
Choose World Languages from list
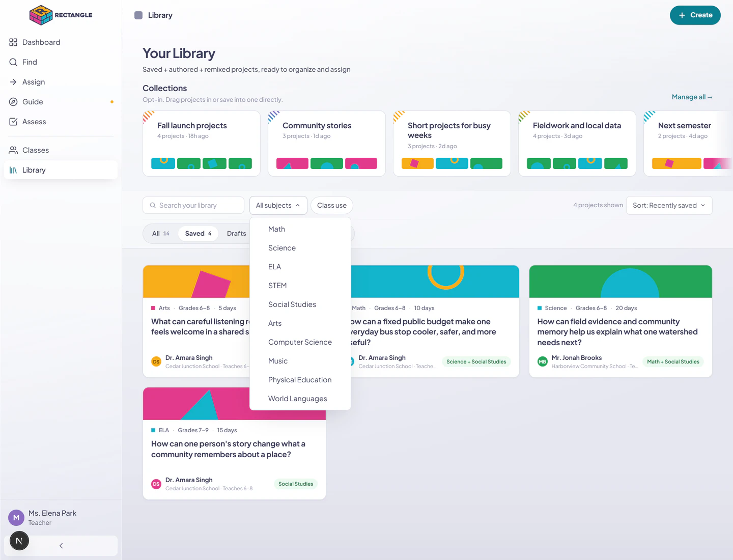click(300, 399)
